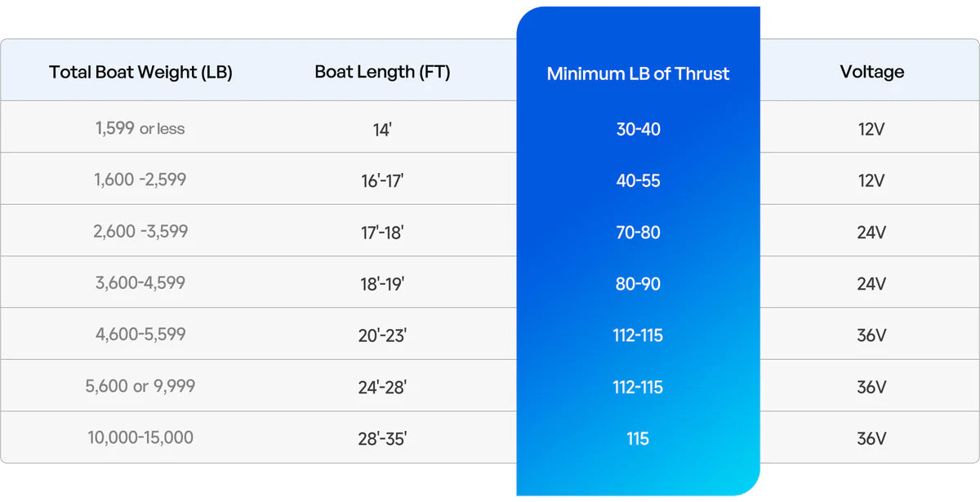980x502 pixels.
Task: Click the 2,600 -3,599 weight cell
Action: (x=140, y=231)
